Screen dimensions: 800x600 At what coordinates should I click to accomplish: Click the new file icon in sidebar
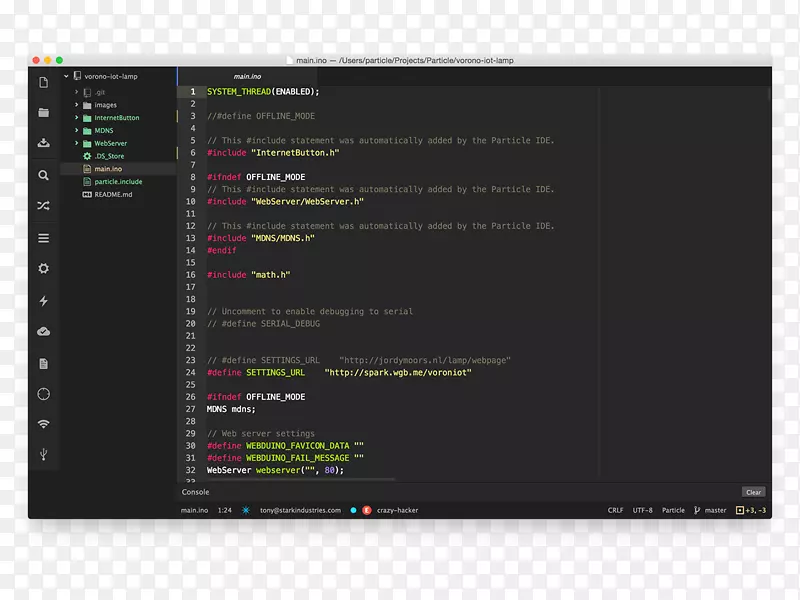[43, 83]
